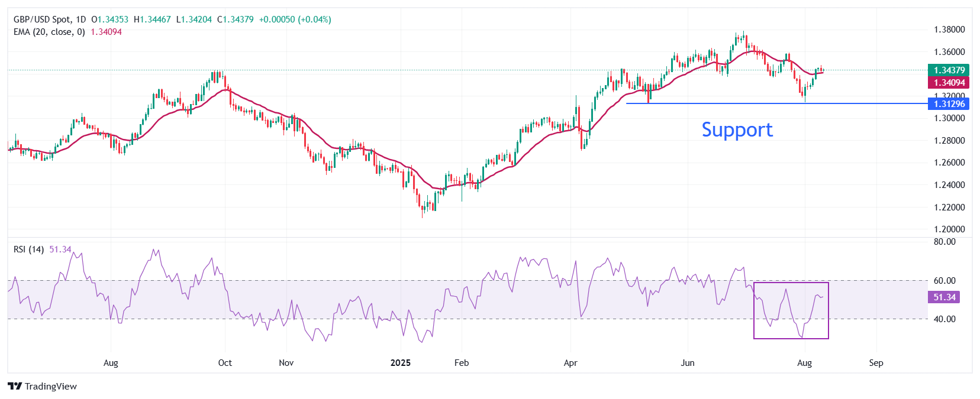Click the TradingView brand text link
Screen dimensions: 980x399
point(51,386)
